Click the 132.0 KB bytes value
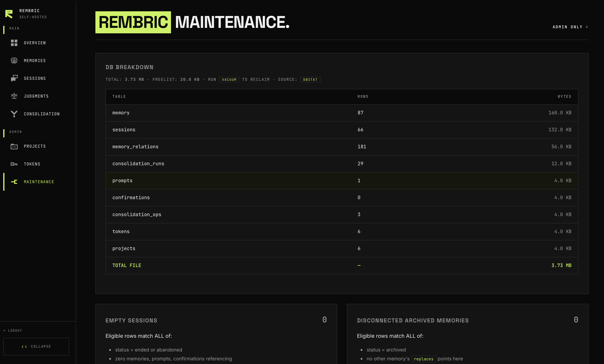 560,130
